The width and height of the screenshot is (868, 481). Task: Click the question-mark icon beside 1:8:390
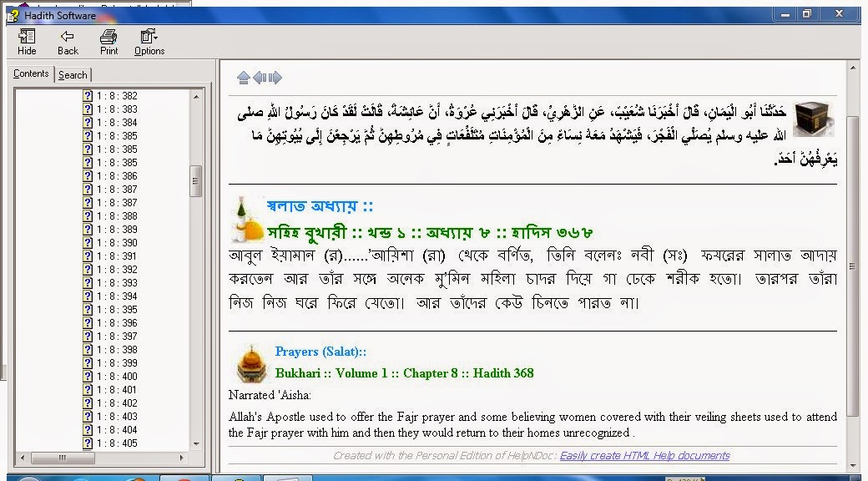[x=88, y=242]
